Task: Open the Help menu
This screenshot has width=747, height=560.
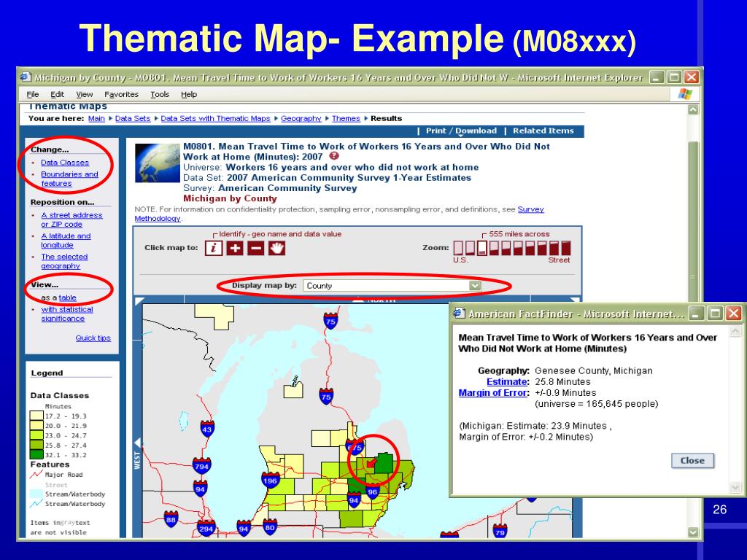Action: 189,94
